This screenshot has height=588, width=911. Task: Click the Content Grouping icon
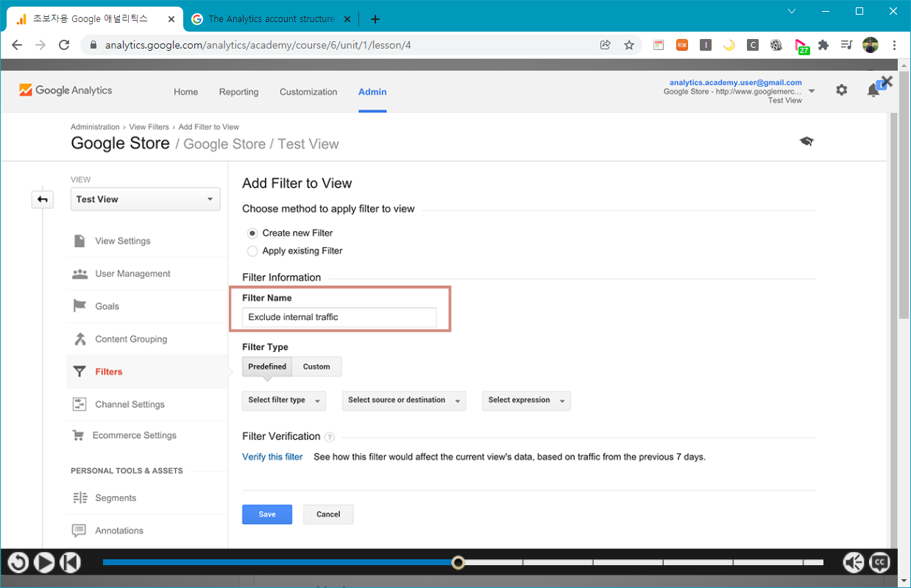tap(79, 339)
